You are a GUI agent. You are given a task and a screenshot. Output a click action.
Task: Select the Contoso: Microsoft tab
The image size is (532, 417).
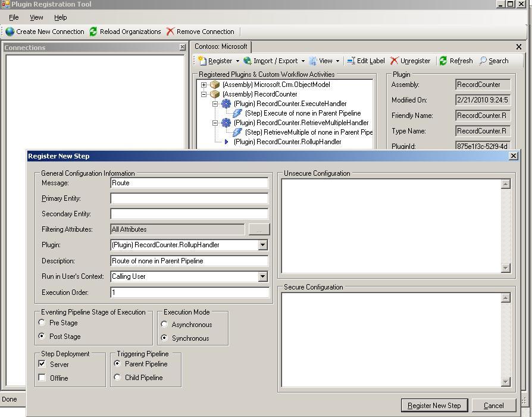(221, 46)
